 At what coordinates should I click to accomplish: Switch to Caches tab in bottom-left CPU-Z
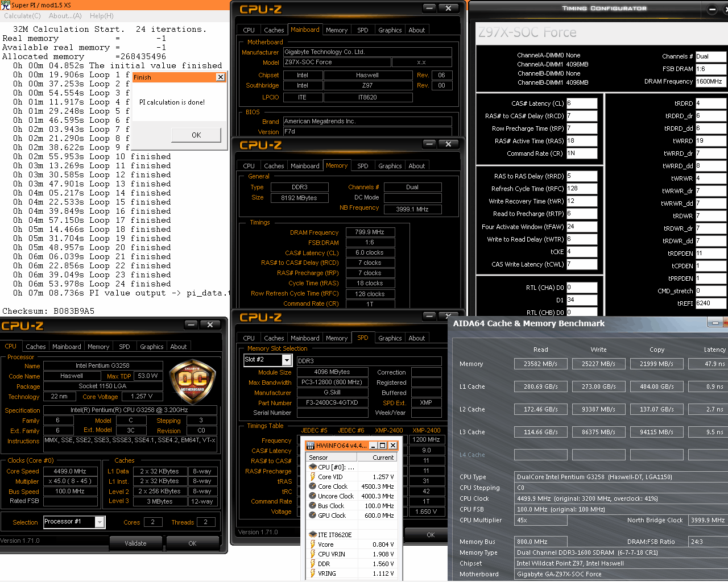[35, 347]
